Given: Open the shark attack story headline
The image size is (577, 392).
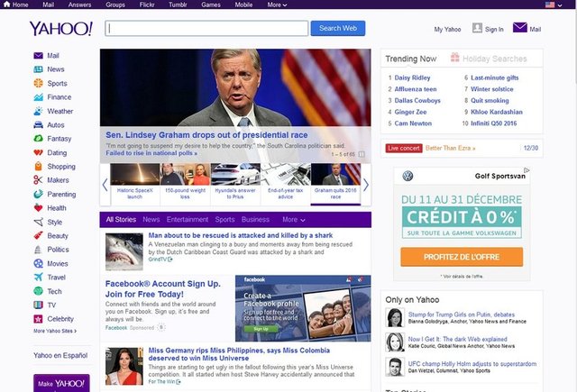Looking at the screenshot, I should [241, 235].
